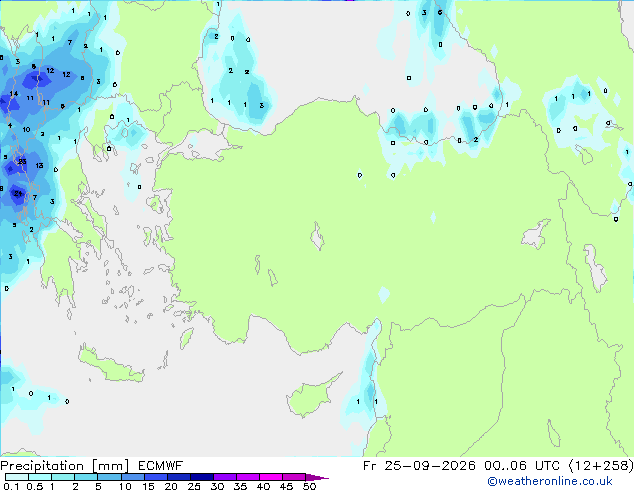The image size is (634, 490).
Task: Click Lake Tuz in central Turkey
Action: click(317, 236)
